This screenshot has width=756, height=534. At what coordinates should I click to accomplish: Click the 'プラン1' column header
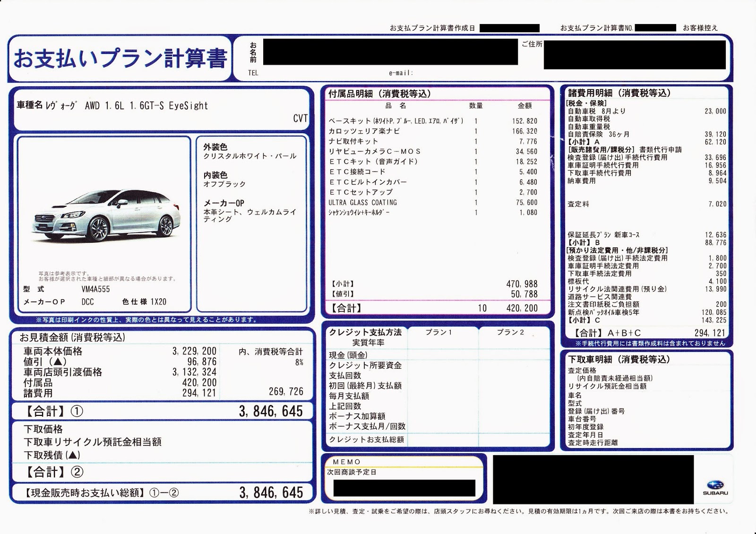coord(438,332)
